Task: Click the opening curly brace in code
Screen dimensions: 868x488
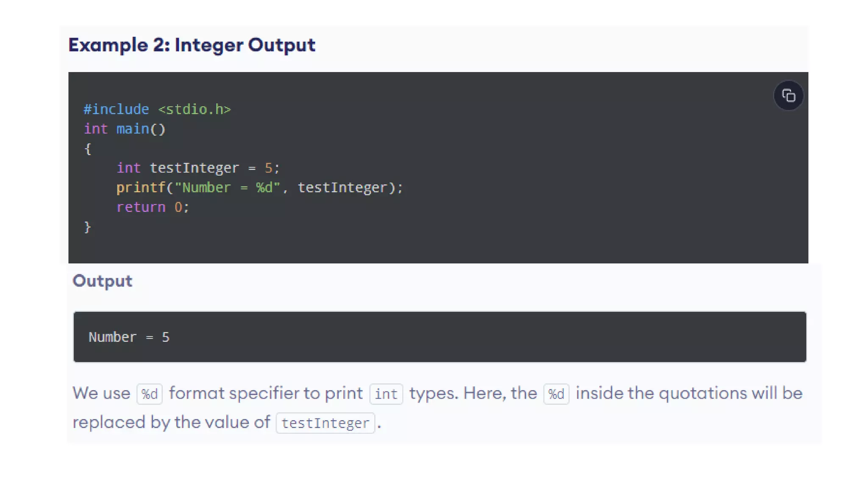Action: [88, 149]
